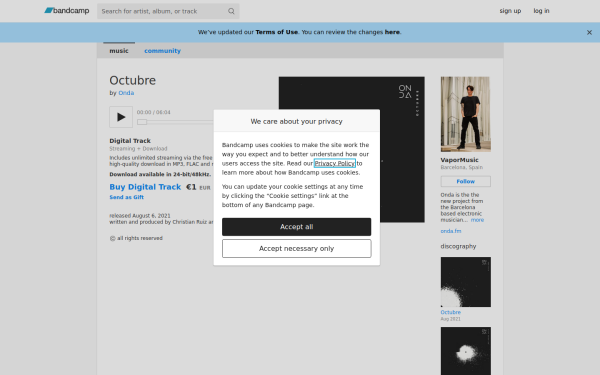This screenshot has height=375, width=600.
Task: Open the Bandcamp logo home link
Action: (x=67, y=11)
